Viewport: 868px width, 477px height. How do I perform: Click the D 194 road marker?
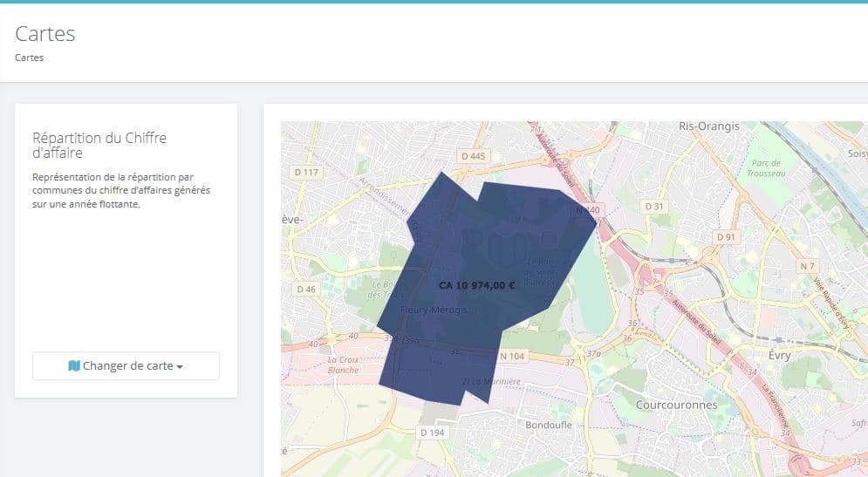(x=432, y=433)
